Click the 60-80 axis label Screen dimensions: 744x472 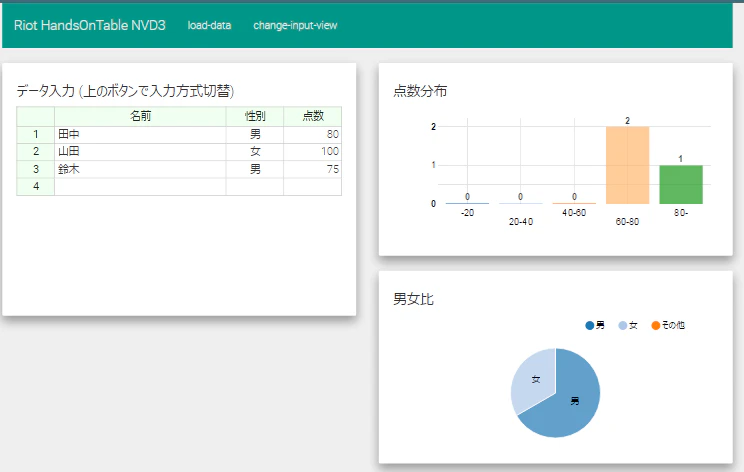(x=627, y=222)
